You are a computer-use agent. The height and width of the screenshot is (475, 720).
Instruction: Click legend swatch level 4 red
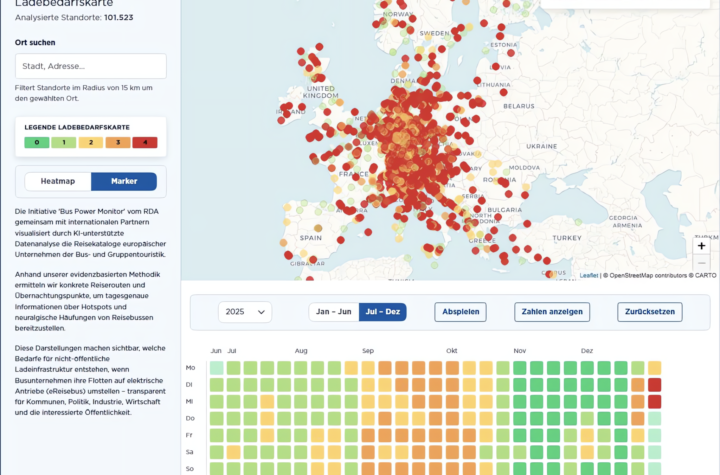click(x=145, y=142)
